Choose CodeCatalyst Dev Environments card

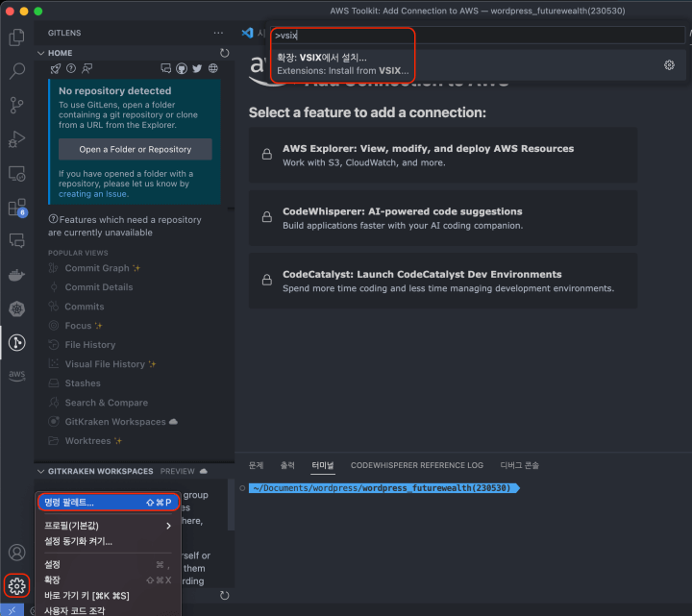coord(443,281)
